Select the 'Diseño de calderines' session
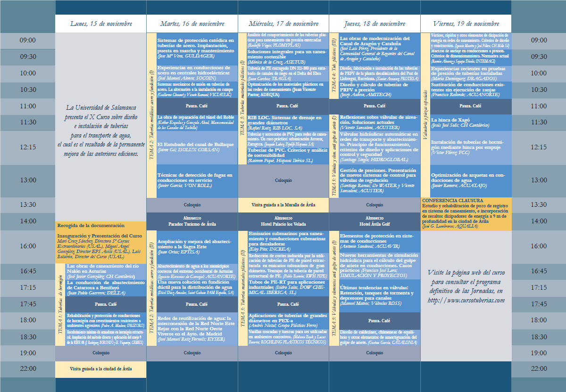This screenshot has height=392, width=566. 380,337
